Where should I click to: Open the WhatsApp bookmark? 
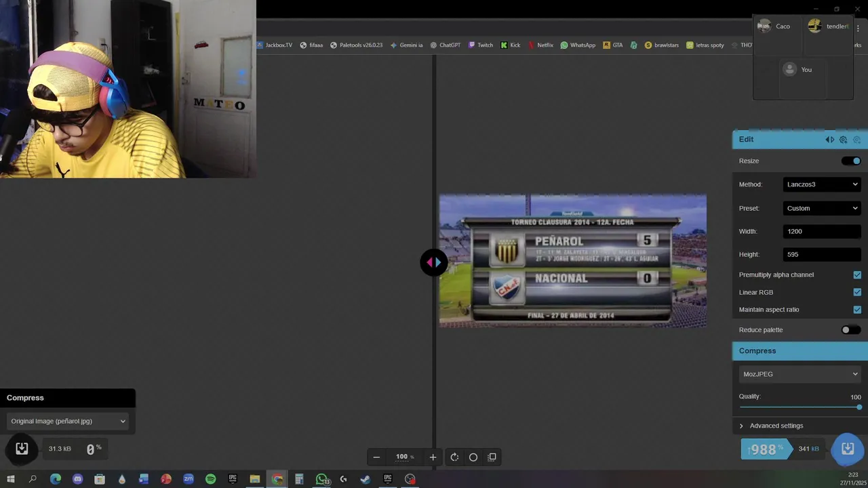(578, 45)
